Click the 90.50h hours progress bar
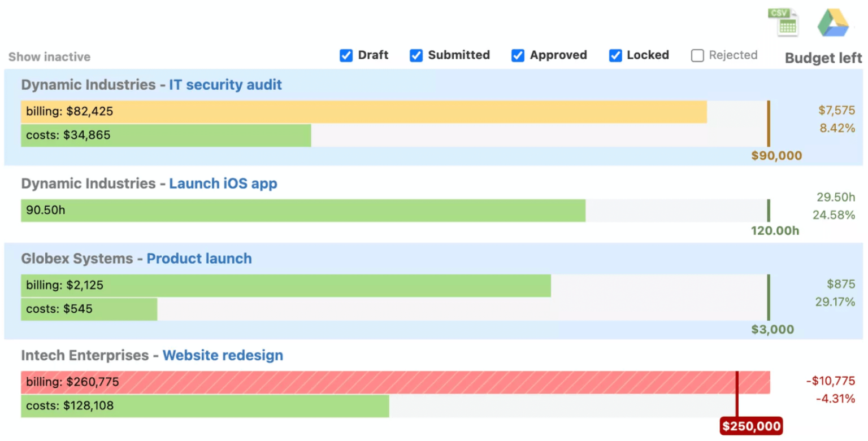Screen dimensions: 868x441 (303, 211)
